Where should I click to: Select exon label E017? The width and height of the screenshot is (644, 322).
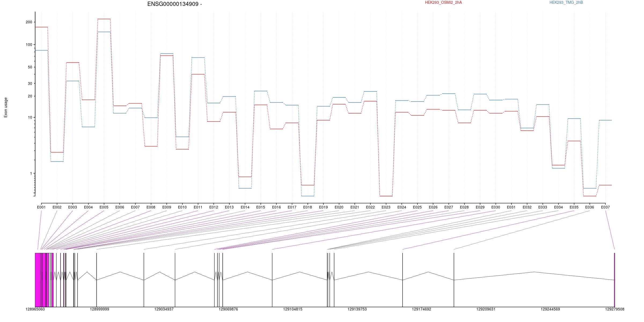tap(292, 207)
